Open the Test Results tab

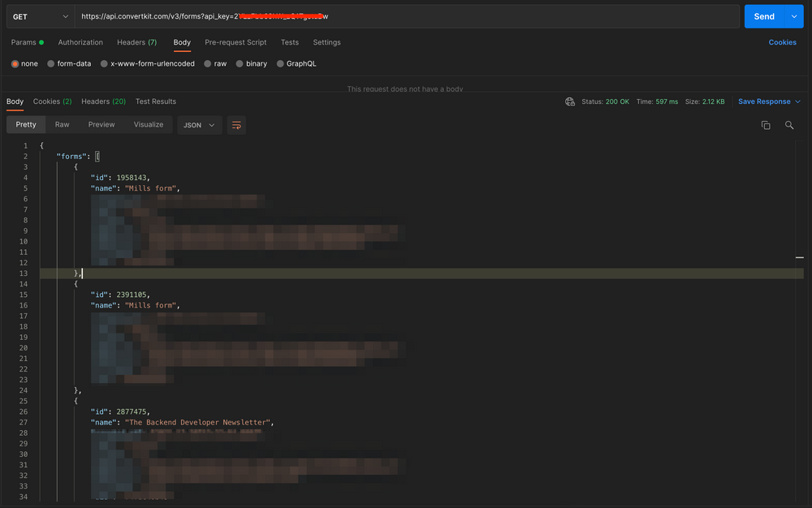click(155, 101)
